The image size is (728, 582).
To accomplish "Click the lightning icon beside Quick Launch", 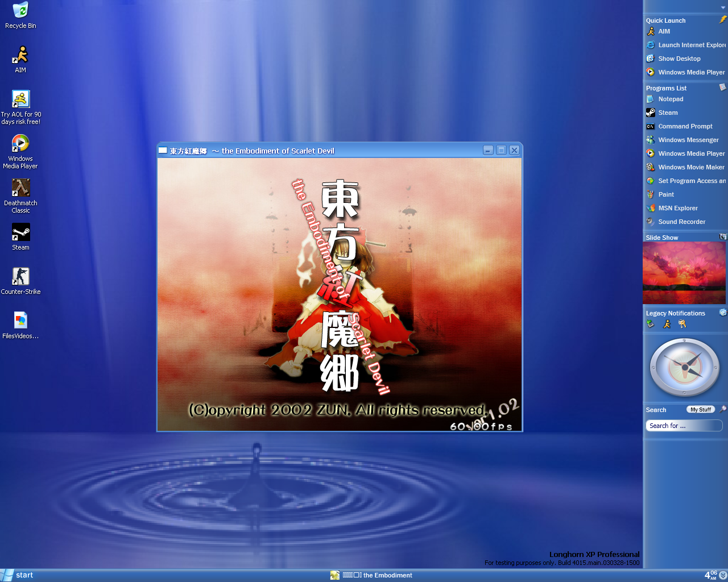I will pos(722,20).
